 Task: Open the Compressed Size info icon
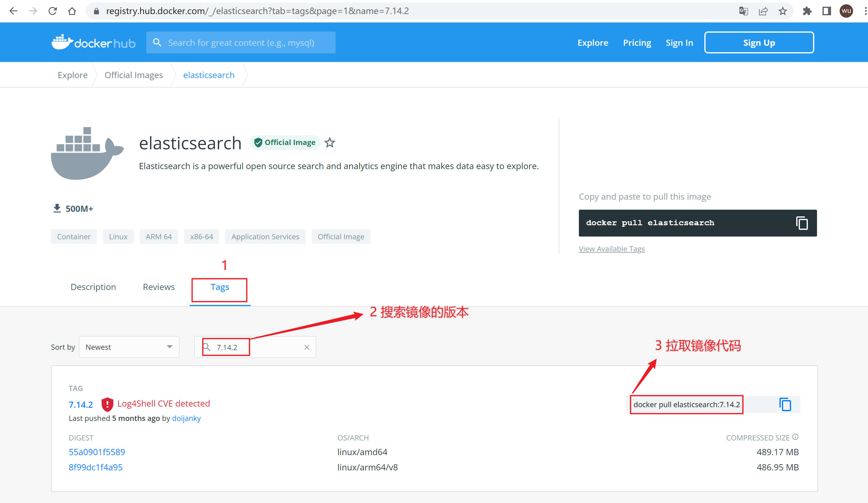tap(795, 437)
